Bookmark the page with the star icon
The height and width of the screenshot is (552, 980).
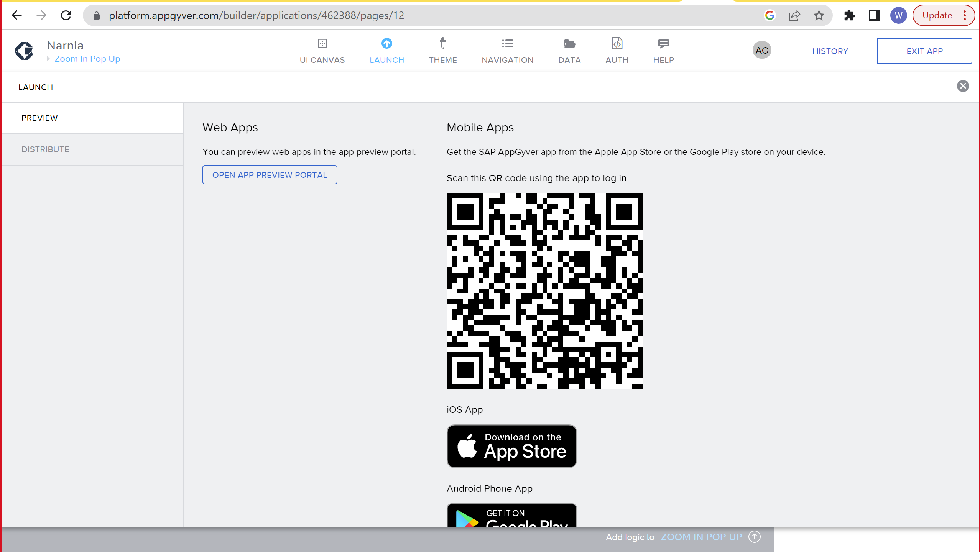pyautogui.click(x=819, y=15)
